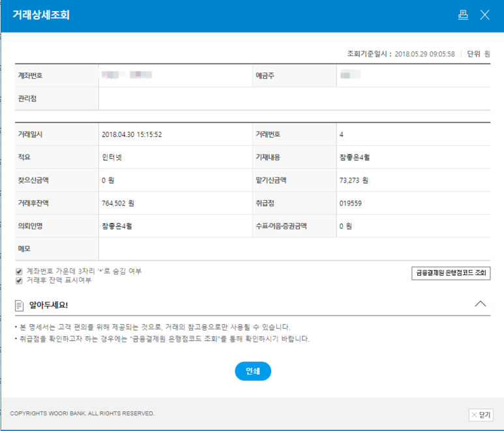This screenshot has height=431, width=504.
Task: Click the 닫기 button at bottom right
Action: click(x=481, y=415)
